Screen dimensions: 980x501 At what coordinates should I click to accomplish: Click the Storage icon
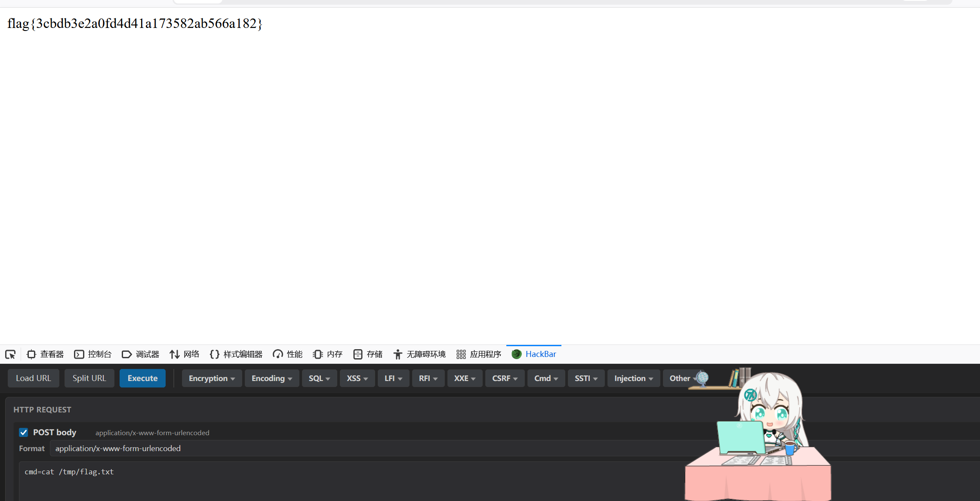click(357, 354)
